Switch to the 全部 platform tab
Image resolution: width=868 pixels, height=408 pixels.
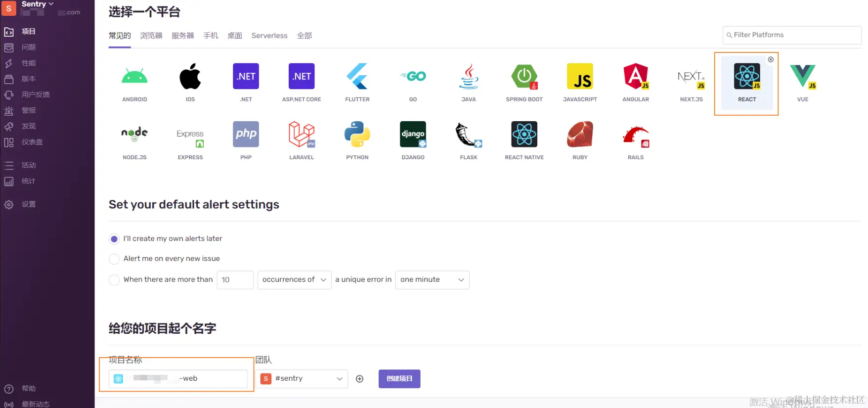304,36
